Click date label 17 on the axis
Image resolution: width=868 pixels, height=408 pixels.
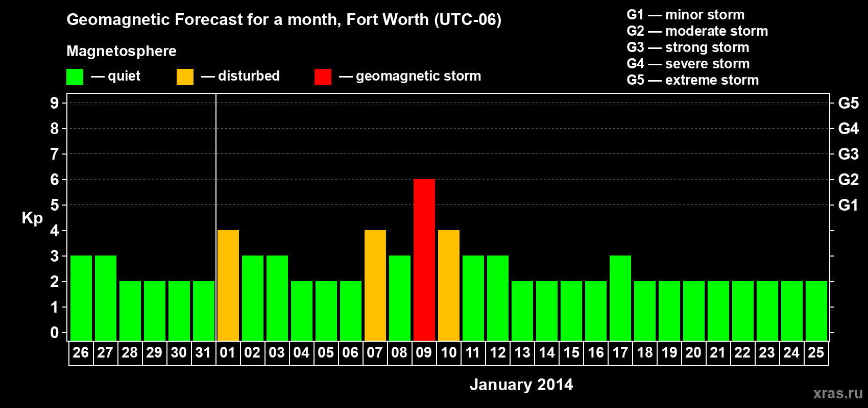tap(620, 352)
